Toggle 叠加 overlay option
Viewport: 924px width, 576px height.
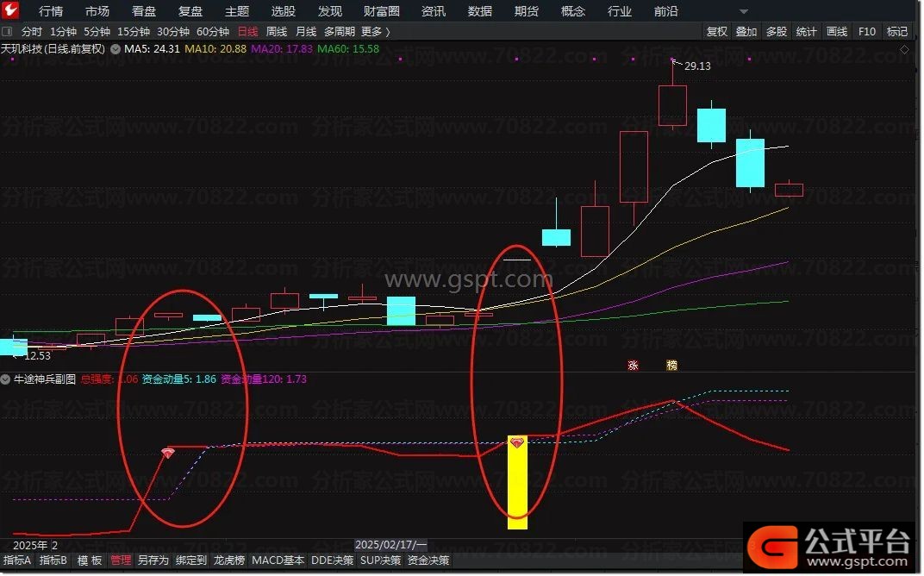746,32
